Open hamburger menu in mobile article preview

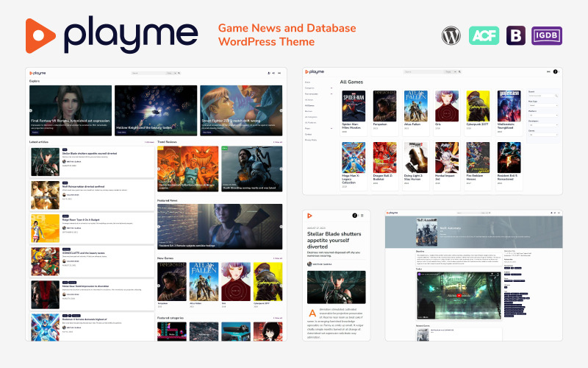coord(362,216)
